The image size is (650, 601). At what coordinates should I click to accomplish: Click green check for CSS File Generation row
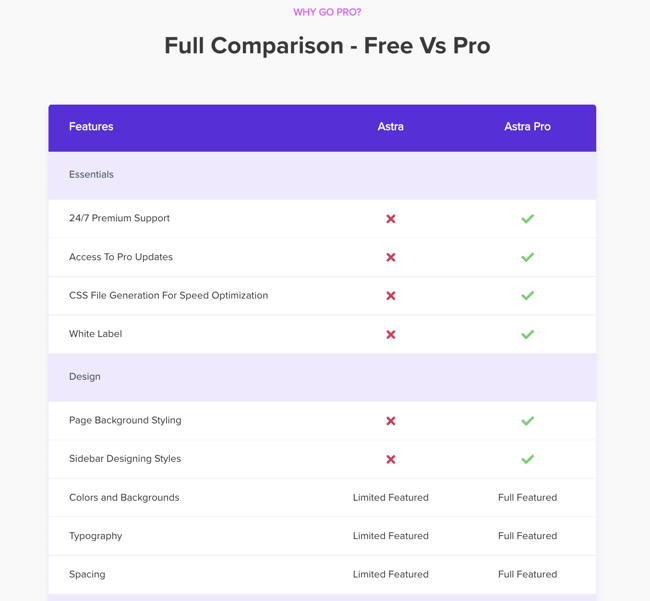tap(527, 296)
